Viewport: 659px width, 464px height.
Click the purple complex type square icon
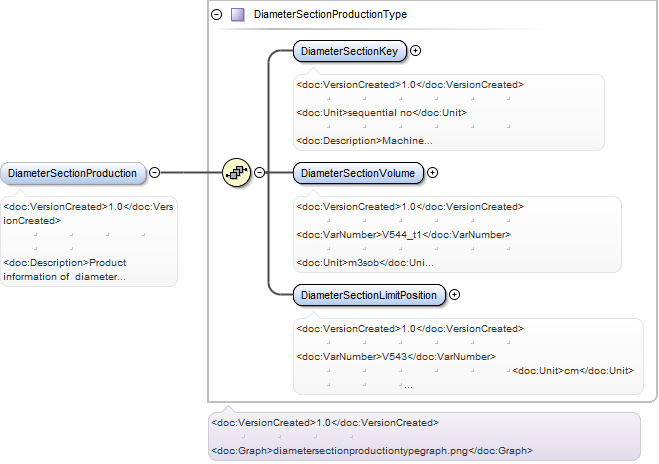pos(238,15)
